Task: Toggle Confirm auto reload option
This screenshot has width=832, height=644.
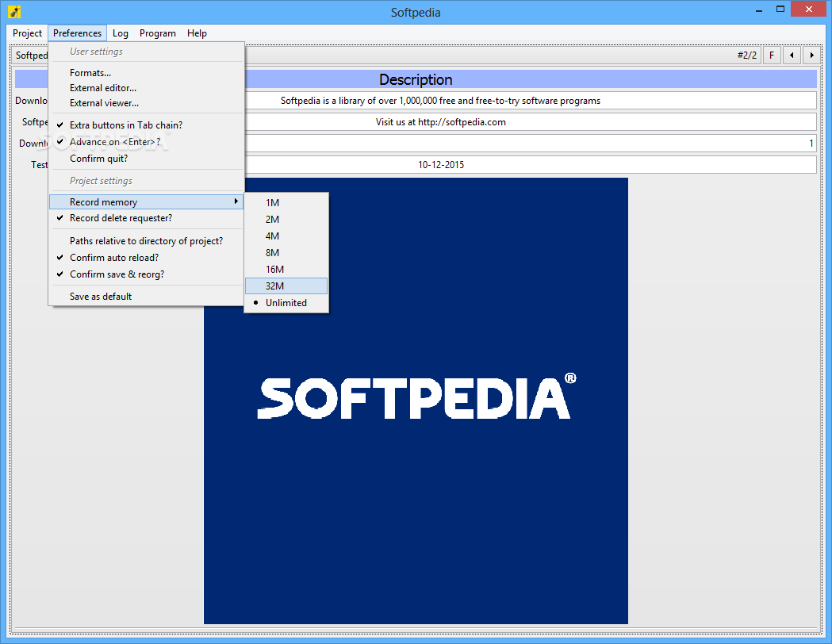Action: click(147, 257)
